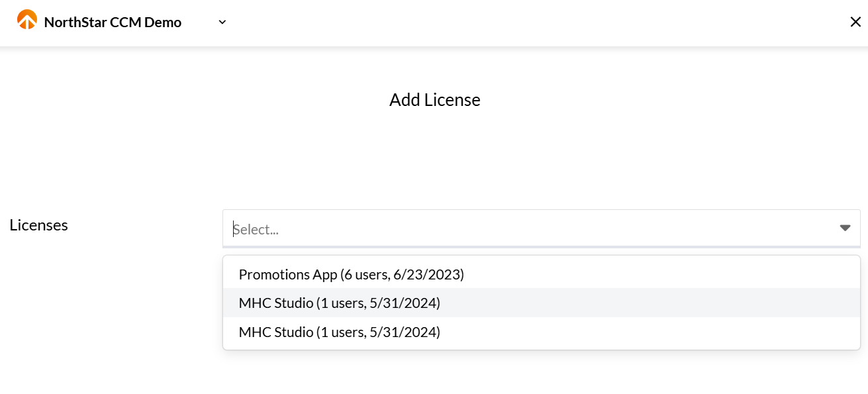Close the Add License dialog

pos(855,22)
